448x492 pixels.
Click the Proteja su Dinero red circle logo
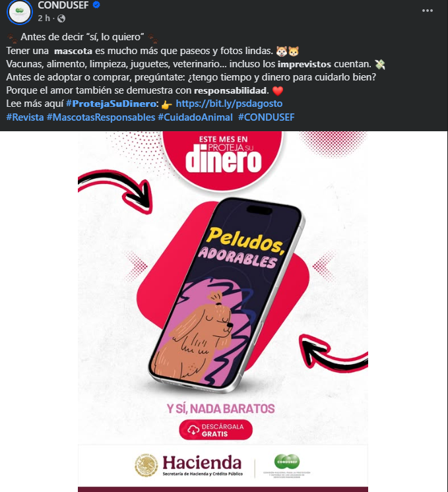pos(222,158)
